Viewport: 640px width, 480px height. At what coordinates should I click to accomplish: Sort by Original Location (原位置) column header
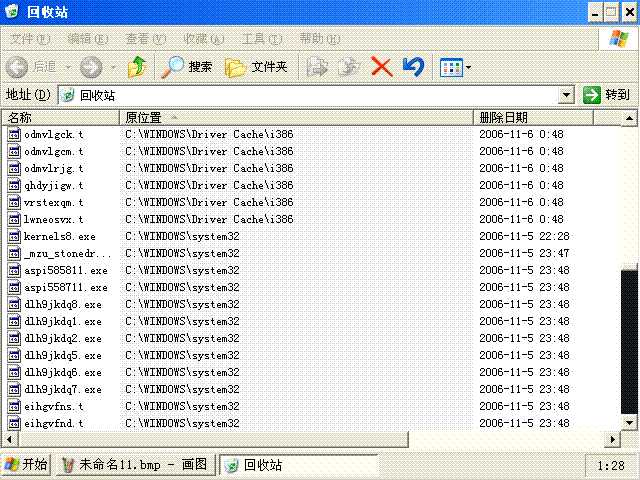click(296, 118)
